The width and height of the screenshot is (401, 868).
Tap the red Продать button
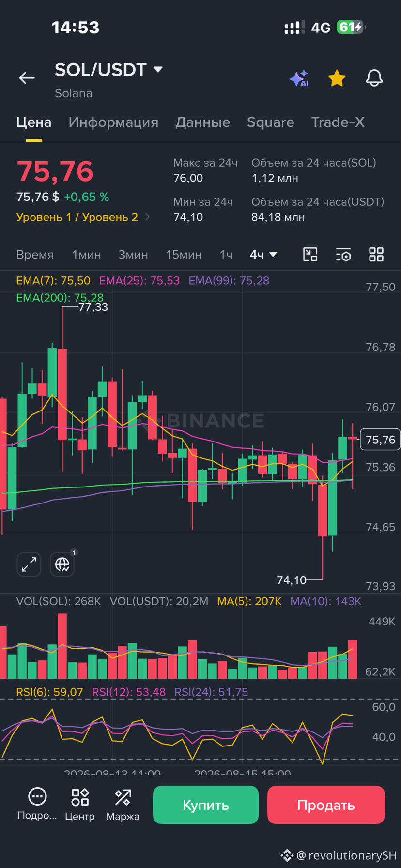point(326,805)
